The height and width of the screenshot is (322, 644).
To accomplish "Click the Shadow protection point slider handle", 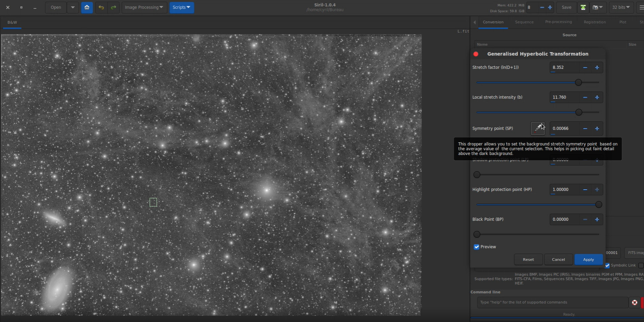I will pos(477,175).
